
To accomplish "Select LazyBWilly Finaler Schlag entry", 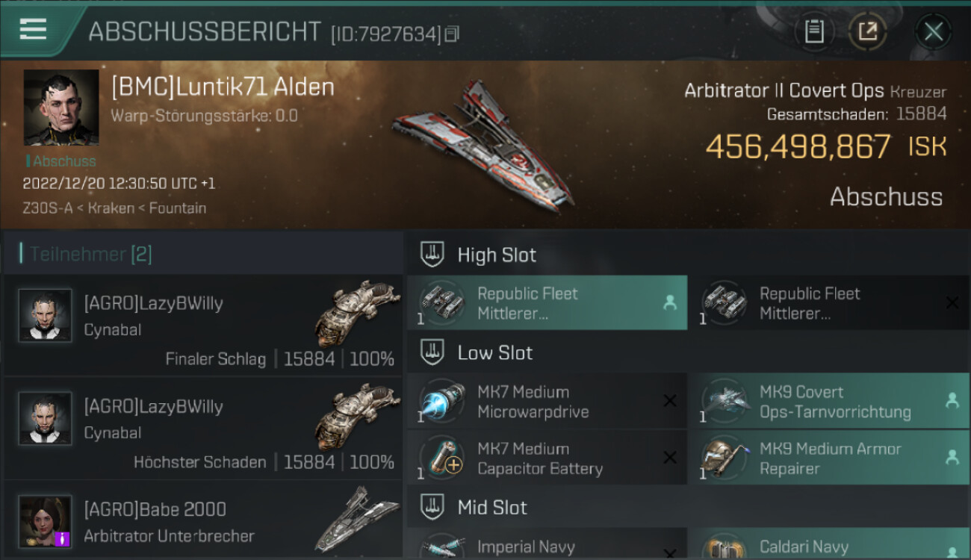I will pos(203,325).
